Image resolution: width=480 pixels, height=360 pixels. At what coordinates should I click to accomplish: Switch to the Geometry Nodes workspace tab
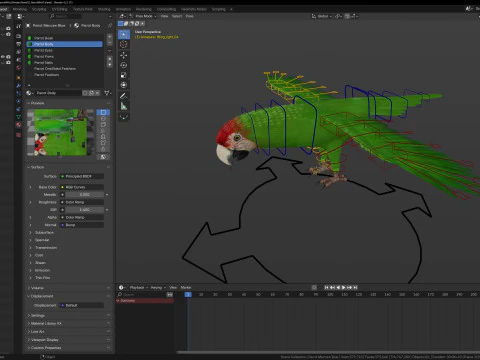click(x=194, y=9)
